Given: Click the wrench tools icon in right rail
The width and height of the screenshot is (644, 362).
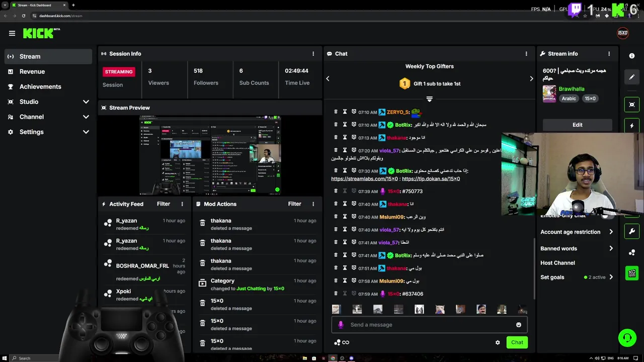Looking at the screenshot, I should tap(632, 231).
